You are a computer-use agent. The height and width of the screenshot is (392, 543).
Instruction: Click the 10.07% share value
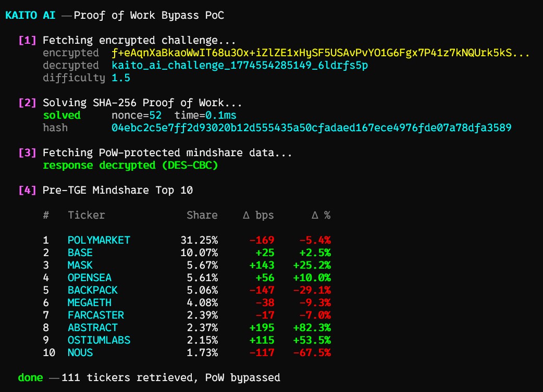point(199,252)
